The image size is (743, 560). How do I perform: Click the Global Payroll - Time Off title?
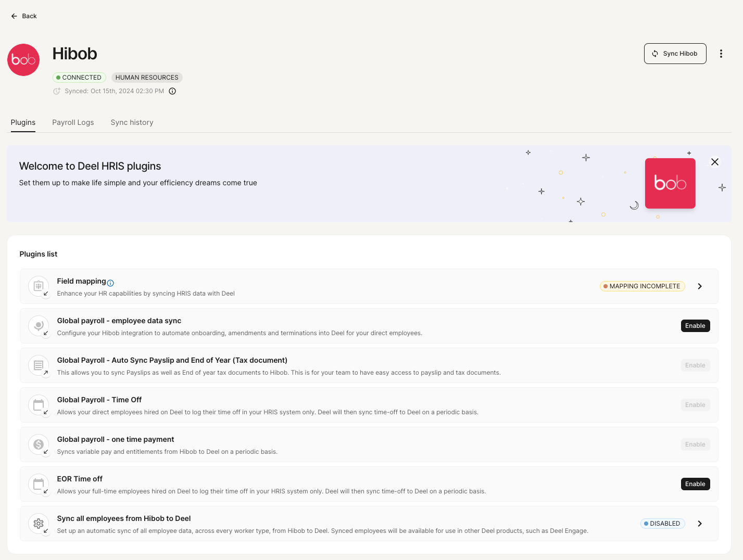pos(99,400)
